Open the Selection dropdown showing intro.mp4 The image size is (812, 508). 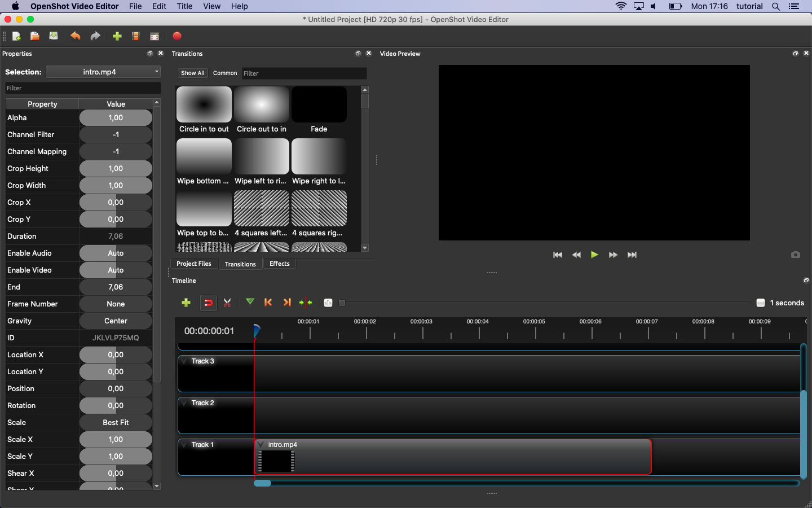tap(103, 72)
